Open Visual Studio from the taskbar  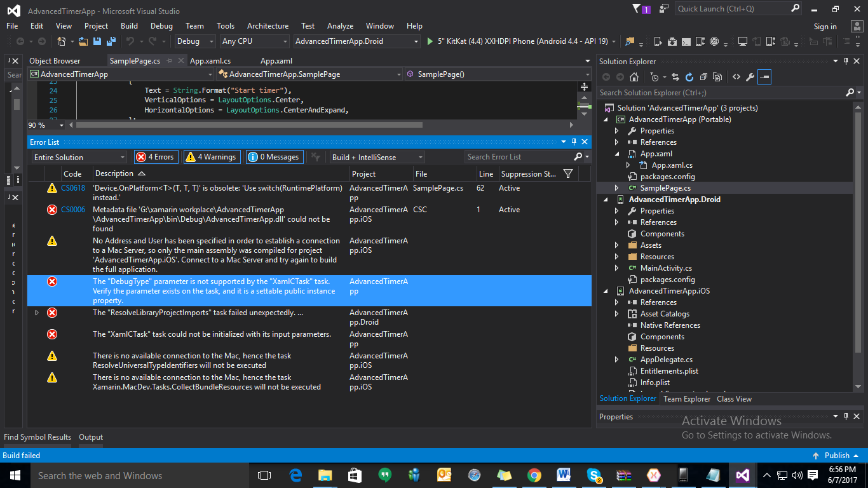click(x=742, y=475)
